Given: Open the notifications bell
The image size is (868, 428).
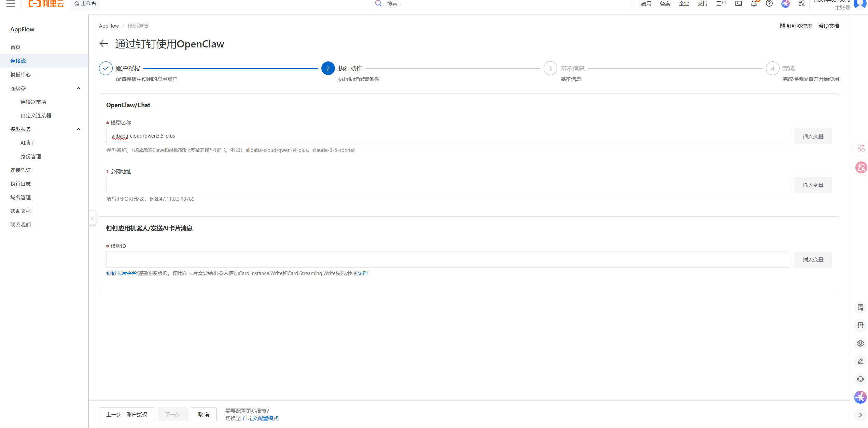Looking at the screenshot, I should coord(754,4).
